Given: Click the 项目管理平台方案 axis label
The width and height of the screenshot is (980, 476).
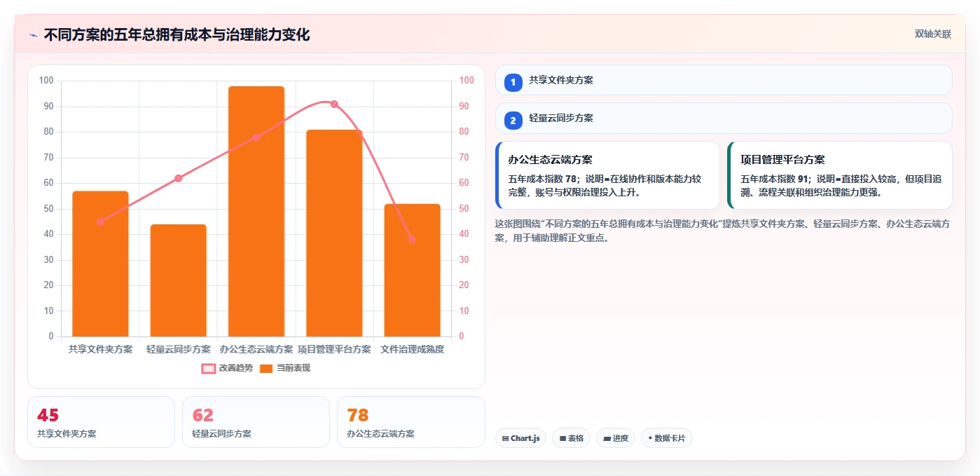Looking at the screenshot, I should [x=334, y=349].
